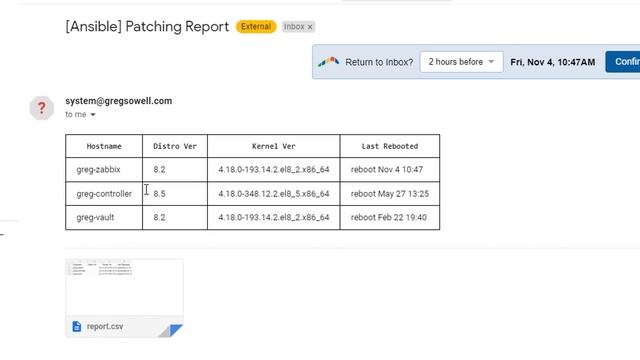The width and height of the screenshot is (640, 360).
Task: Click the email subject '[Ansible] Patching Report'
Action: tap(147, 27)
